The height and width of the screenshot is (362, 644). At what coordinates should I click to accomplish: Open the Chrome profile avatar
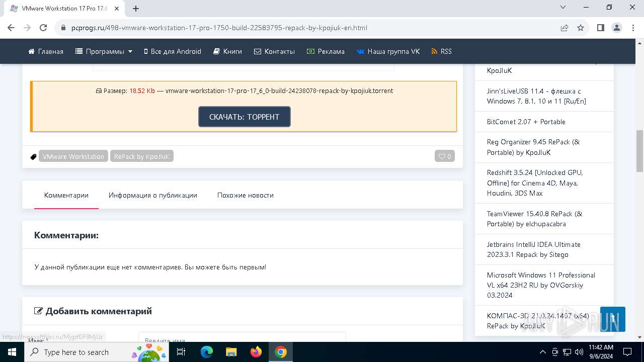pos(617,28)
